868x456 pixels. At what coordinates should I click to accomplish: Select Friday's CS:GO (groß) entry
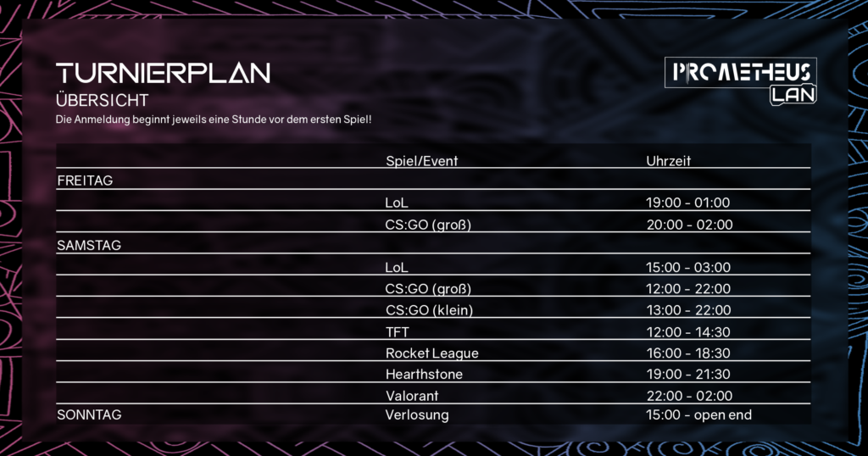tap(428, 225)
